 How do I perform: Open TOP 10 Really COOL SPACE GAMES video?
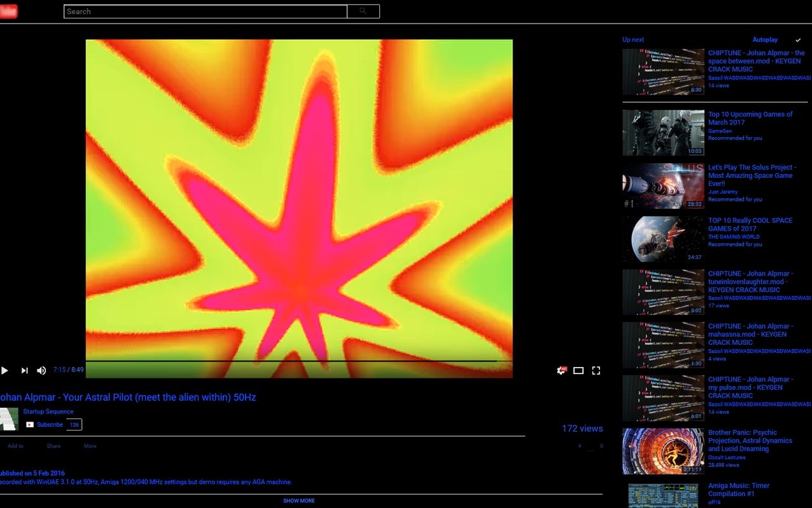click(x=750, y=224)
